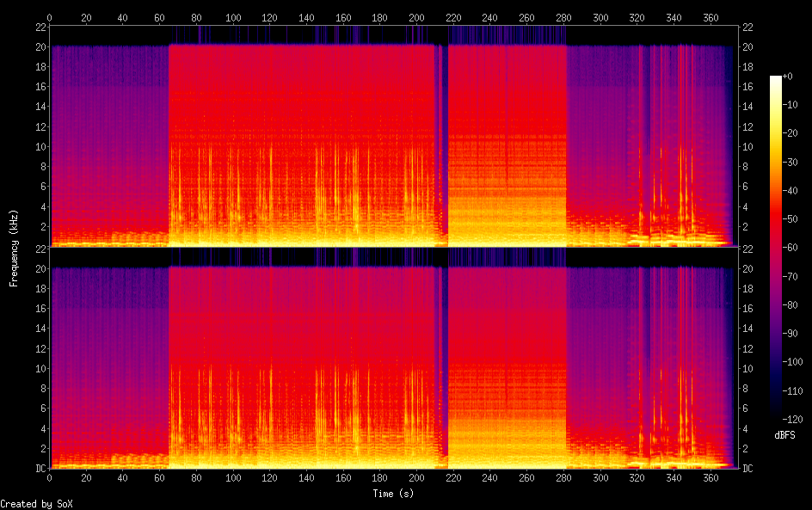The height and width of the screenshot is (510, 812).
Task: Click "360" on the bottom time axis
Action: click(710, 478)
